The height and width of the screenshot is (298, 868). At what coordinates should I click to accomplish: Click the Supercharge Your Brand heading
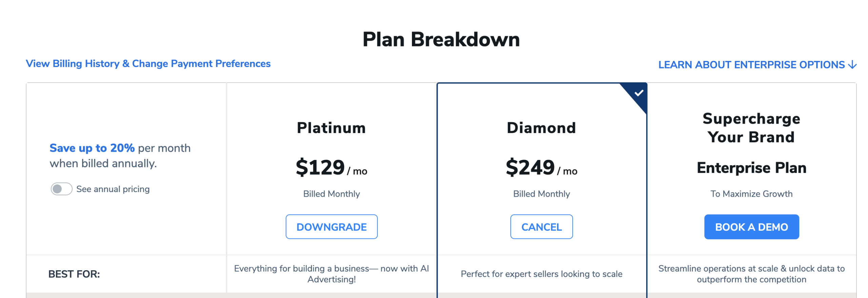click(x=751, y=128)
